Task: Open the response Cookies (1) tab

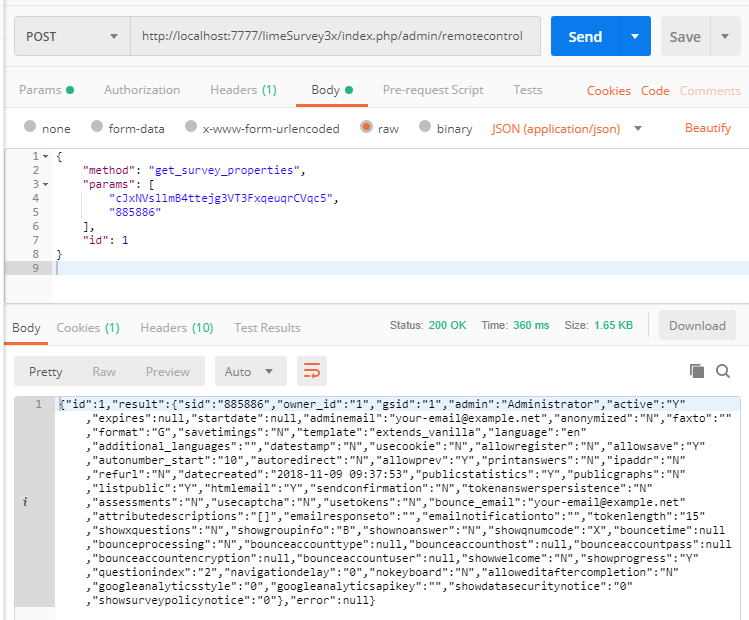Action: coord(88,328)
